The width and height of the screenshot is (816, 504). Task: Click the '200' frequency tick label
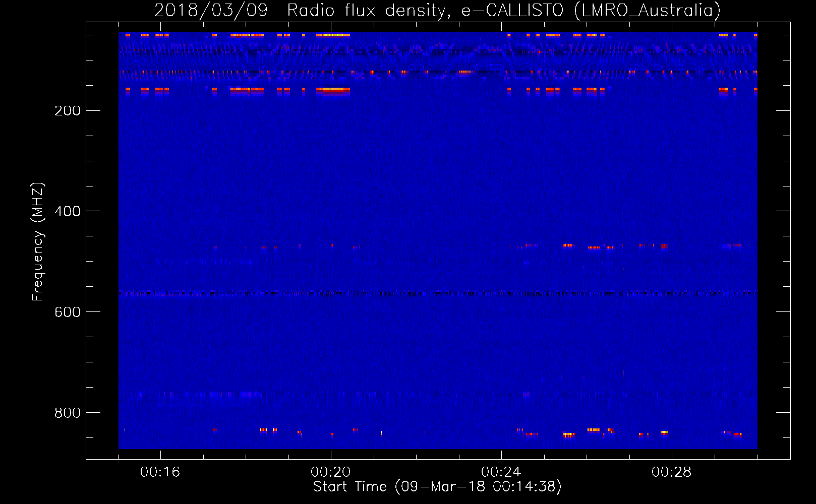click(68, 111)
